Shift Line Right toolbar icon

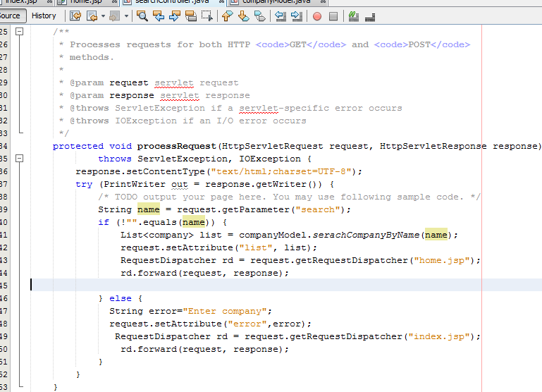(297, 16)
